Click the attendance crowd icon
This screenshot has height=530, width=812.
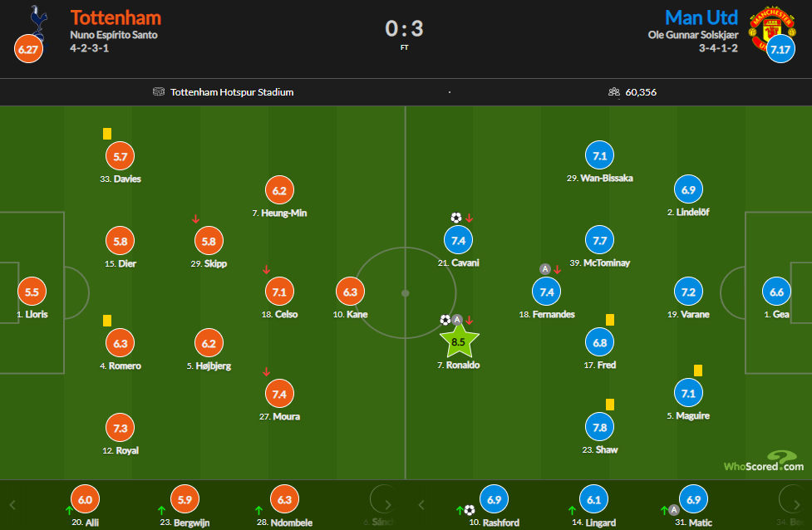point(613,91)
